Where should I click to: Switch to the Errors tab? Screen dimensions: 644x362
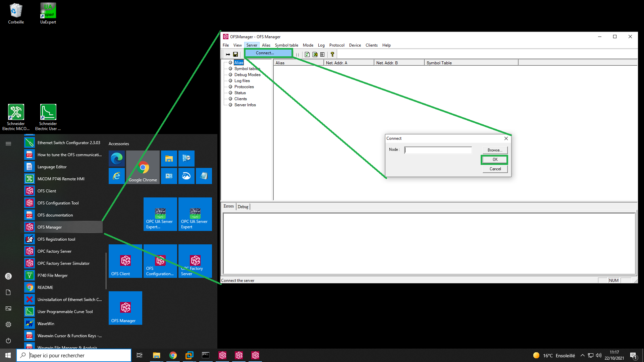coord(229,206)
